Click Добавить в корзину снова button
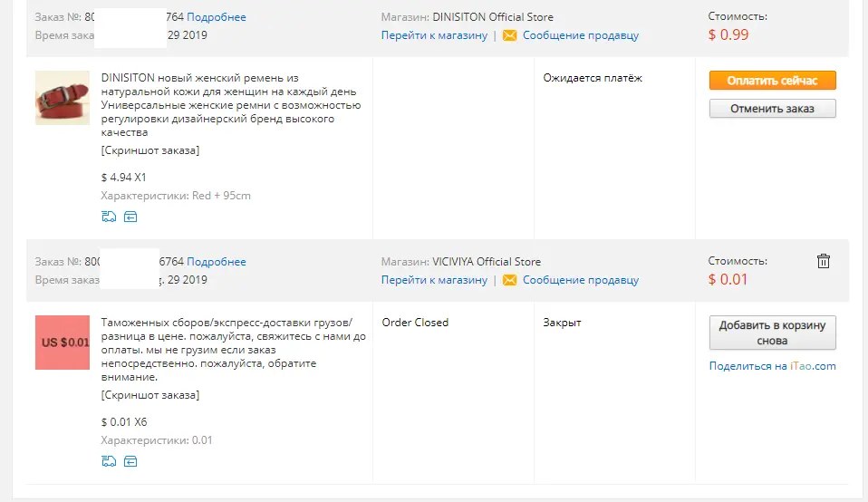This screenshot has height=502, width=868. click(772, 333)
